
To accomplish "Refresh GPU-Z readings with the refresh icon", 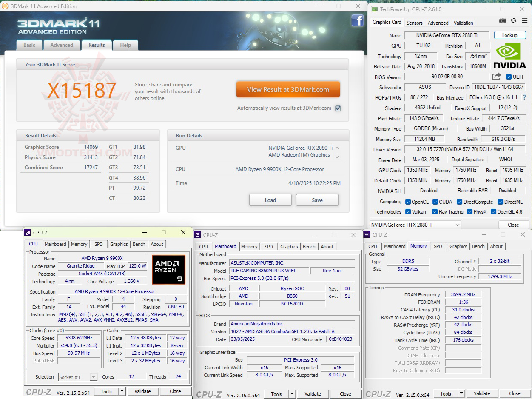I will coord(513,20).
